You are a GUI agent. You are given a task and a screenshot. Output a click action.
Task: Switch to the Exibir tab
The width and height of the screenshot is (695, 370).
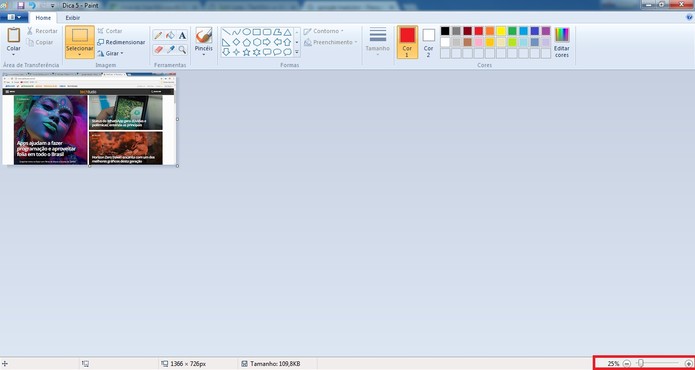coord(73,18)
